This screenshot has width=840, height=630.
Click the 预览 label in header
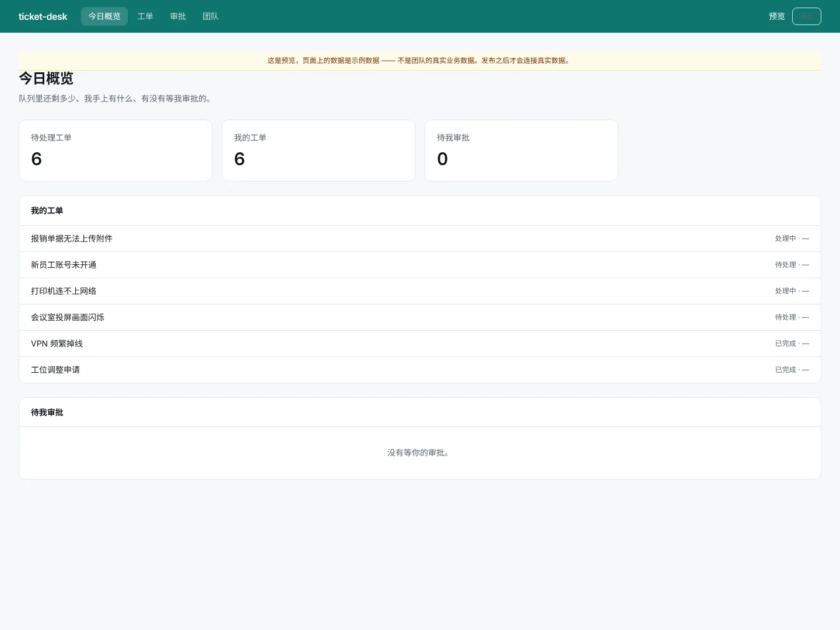(x=777, y=16)
